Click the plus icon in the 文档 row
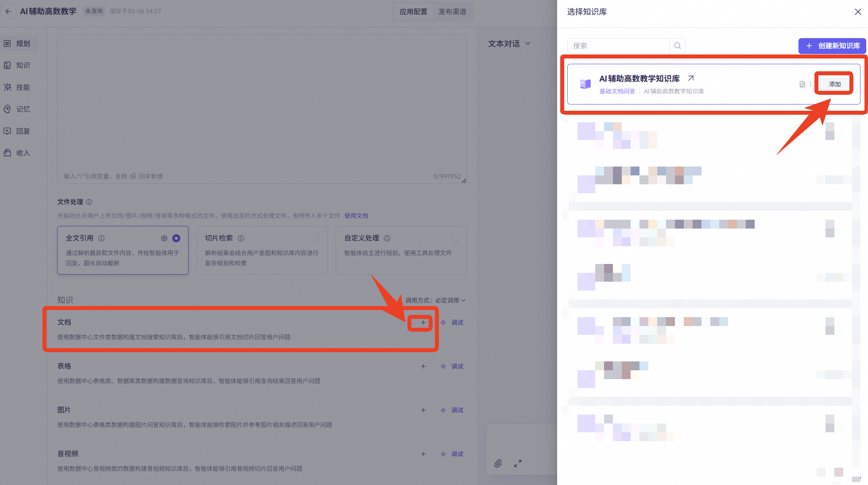 coord(423,322)
